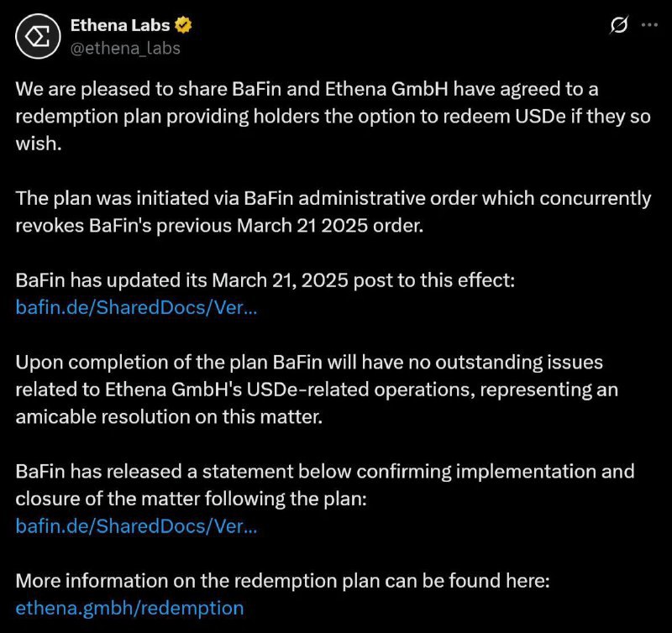
Task: Open the Ethena Labs profile avatar
Action: click(38, 36)
